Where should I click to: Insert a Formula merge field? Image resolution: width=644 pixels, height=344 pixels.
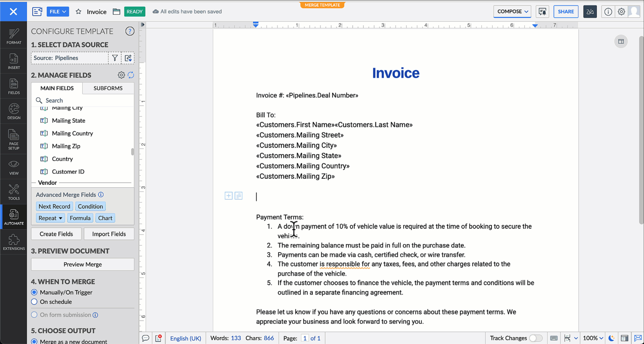(80, 218)
